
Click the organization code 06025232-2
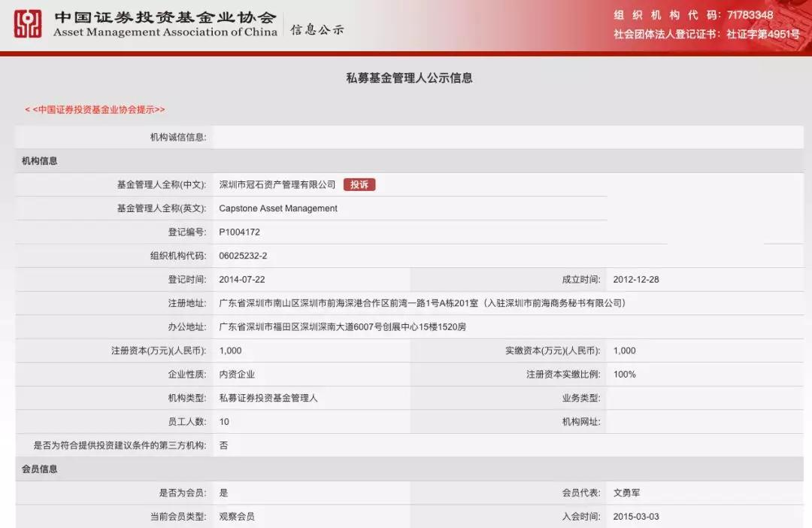pyautogui.click(x=243, y=256)
